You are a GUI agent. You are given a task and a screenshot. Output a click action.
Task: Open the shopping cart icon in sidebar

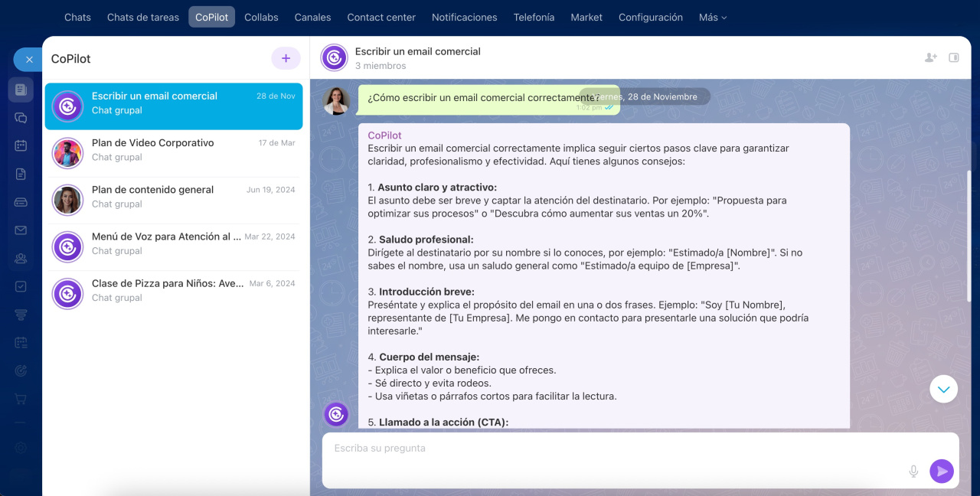coord(21,400)
